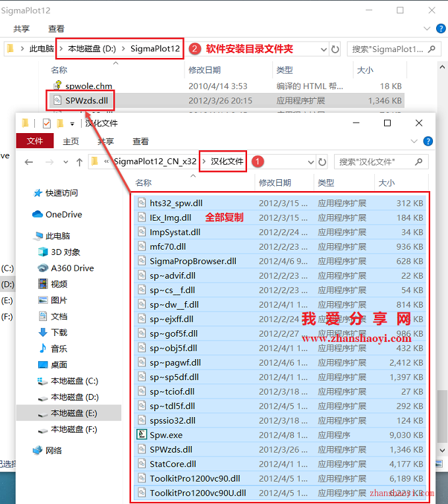Open 查看 tab in 汉化文件 window
Screen dimensions: 448x504
(140, 142)
